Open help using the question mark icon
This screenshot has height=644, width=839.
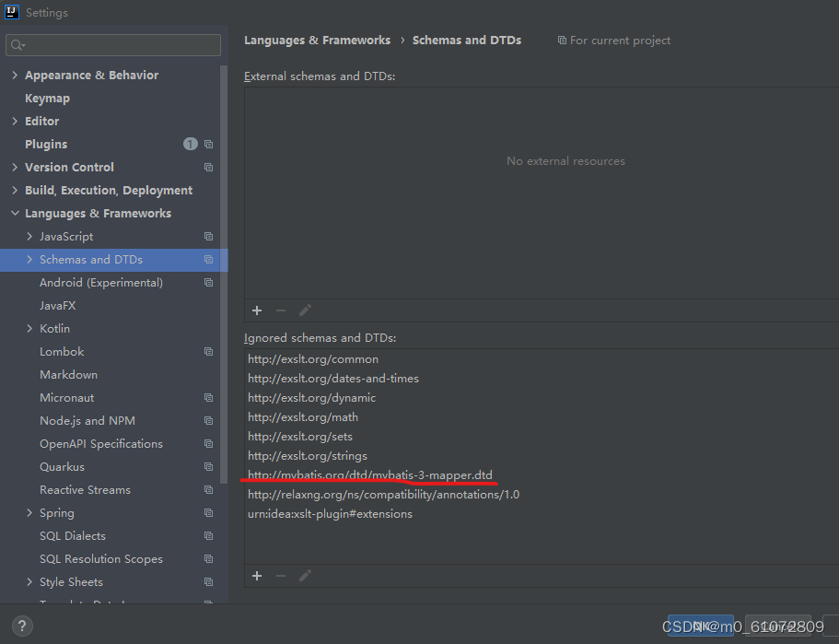coord(21,626)
